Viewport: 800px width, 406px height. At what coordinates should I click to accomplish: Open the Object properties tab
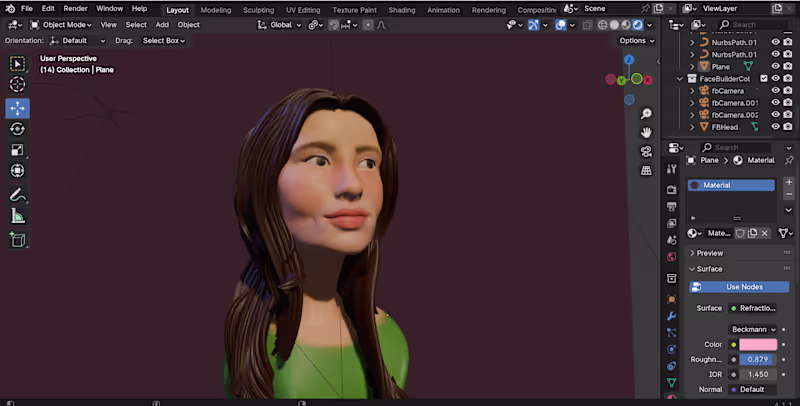click(x=671, y=299)
